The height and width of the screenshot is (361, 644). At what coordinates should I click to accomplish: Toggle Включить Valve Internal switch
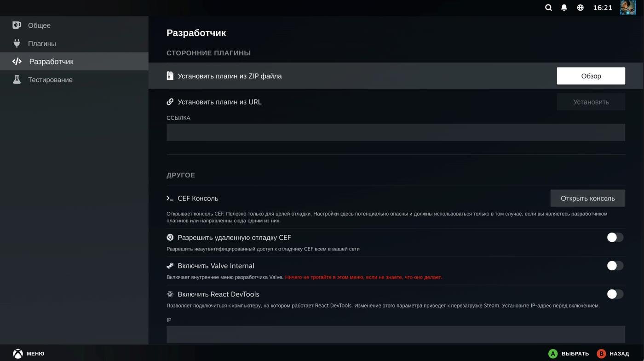point(615,266)
